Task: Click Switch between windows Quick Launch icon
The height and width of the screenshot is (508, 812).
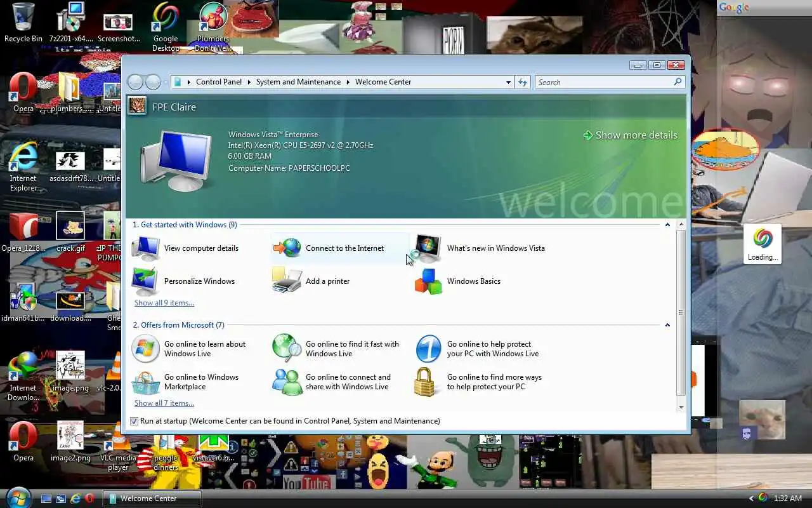Action: click(61, 498)
